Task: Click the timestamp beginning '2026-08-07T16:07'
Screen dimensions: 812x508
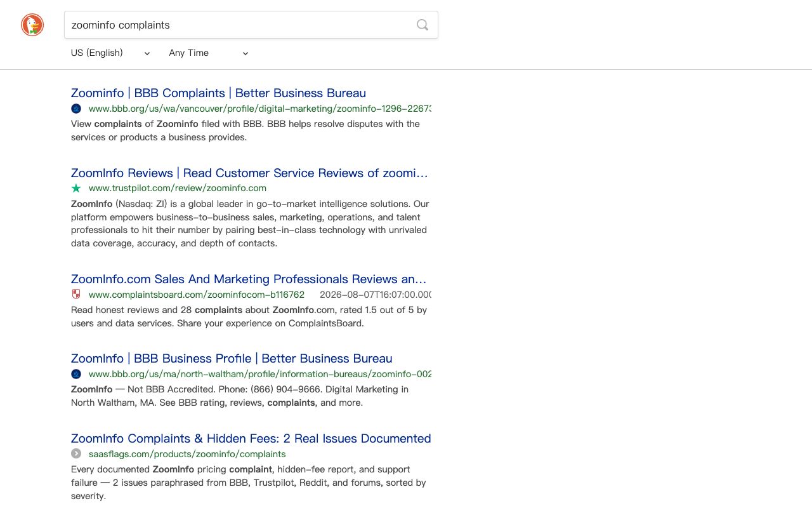Action: click(x=376, y=295)
